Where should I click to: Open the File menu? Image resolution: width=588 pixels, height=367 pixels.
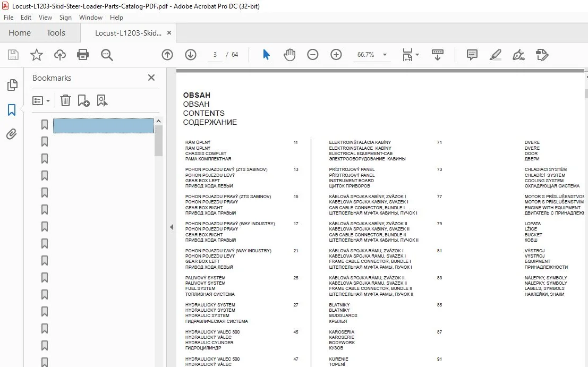coord(8,17)
